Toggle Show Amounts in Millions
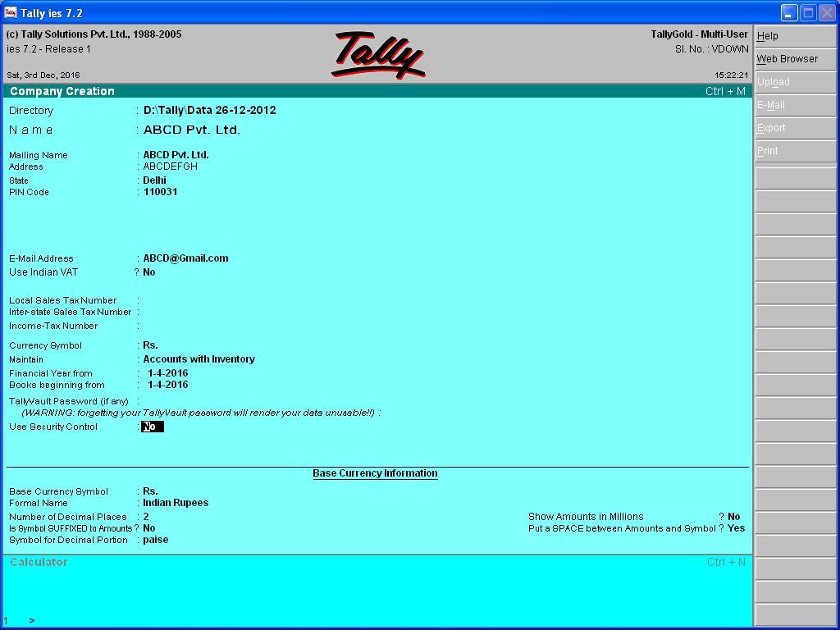Image resolution: width=840 pixels, height=630 pixels. coord(733,516)
